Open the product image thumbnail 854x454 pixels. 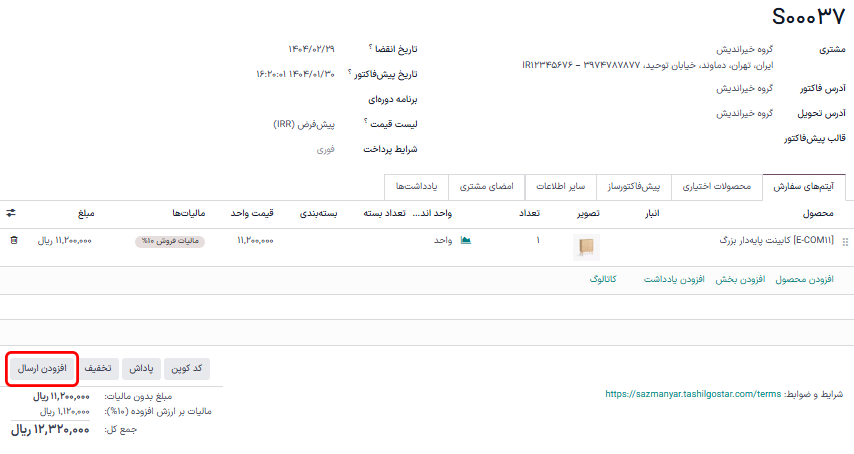(587, 246)
